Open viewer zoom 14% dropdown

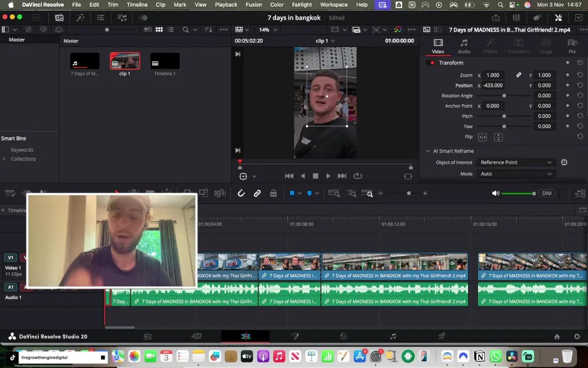(268, 30)
